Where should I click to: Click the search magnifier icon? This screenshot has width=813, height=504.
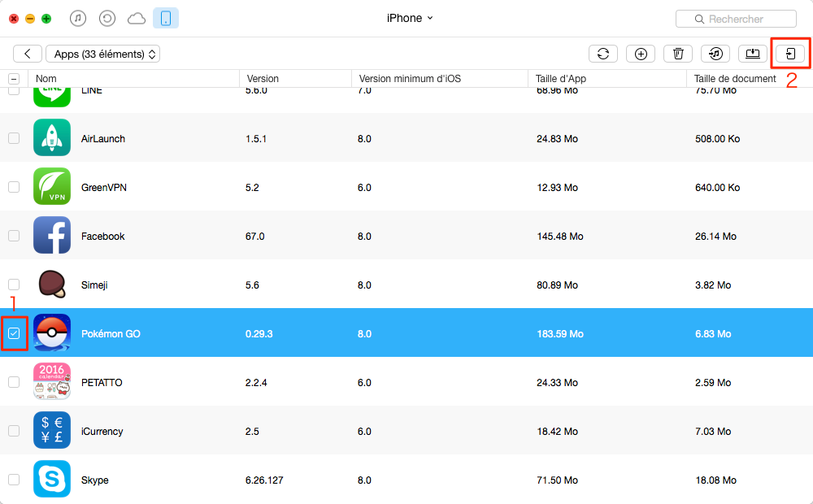[699, 20]
